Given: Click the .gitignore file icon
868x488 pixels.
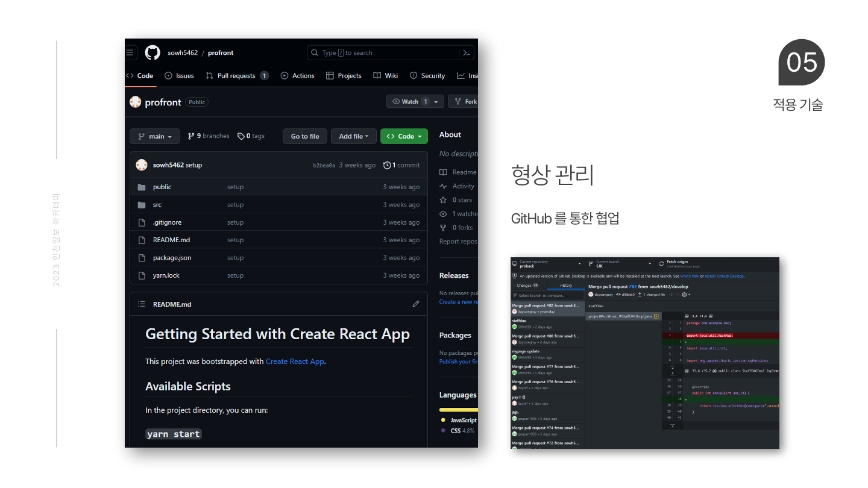Looking at the screenshot, I should click(142, 222).
